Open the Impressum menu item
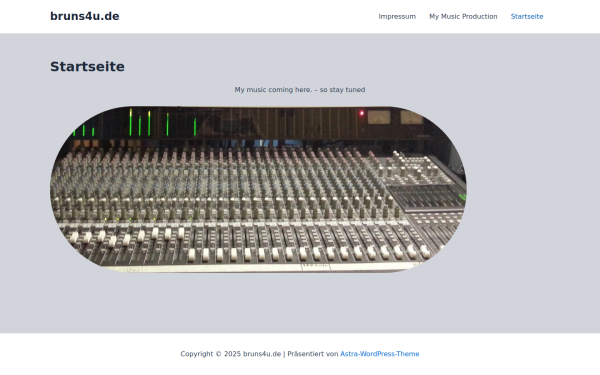 [397, 16]
